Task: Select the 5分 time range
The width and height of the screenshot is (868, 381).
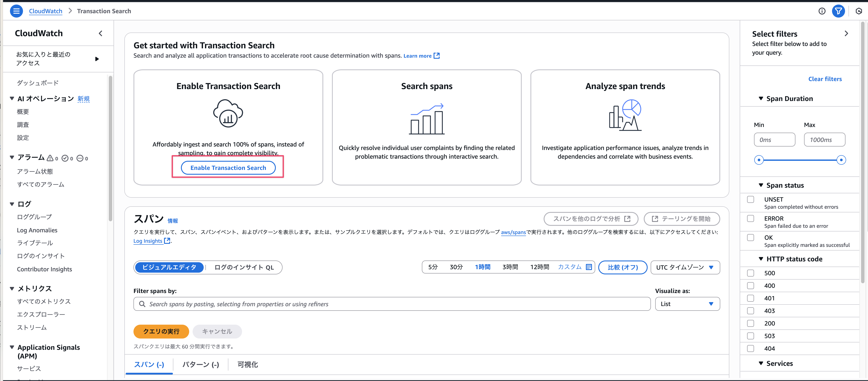Action: pyautogui.click(x=433, y=267)
